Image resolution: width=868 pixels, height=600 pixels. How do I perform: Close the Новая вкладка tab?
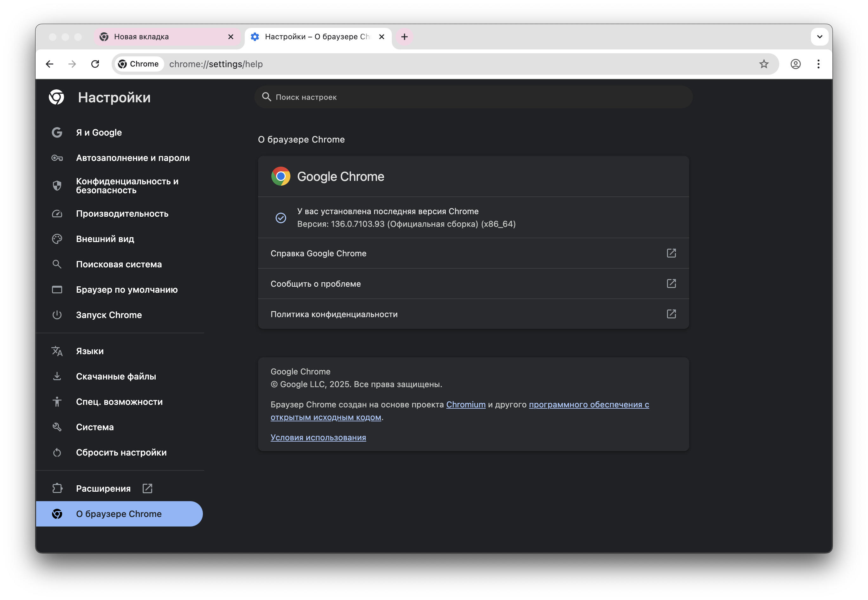[x=231, y=36]
